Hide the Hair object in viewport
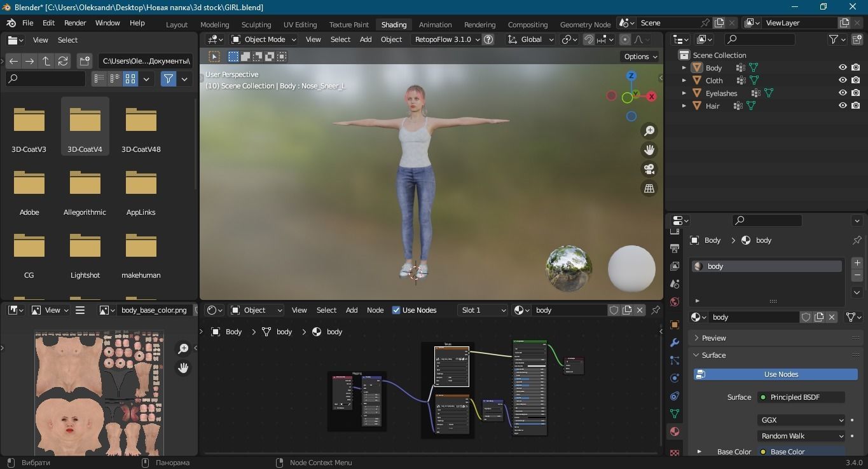 tap(843, 105)
